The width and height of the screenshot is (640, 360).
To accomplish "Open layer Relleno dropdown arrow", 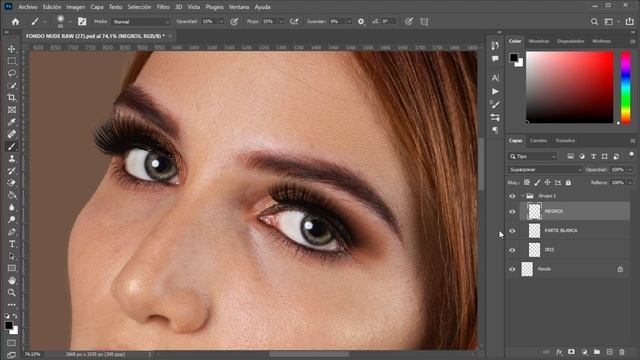I will point(629,182).
